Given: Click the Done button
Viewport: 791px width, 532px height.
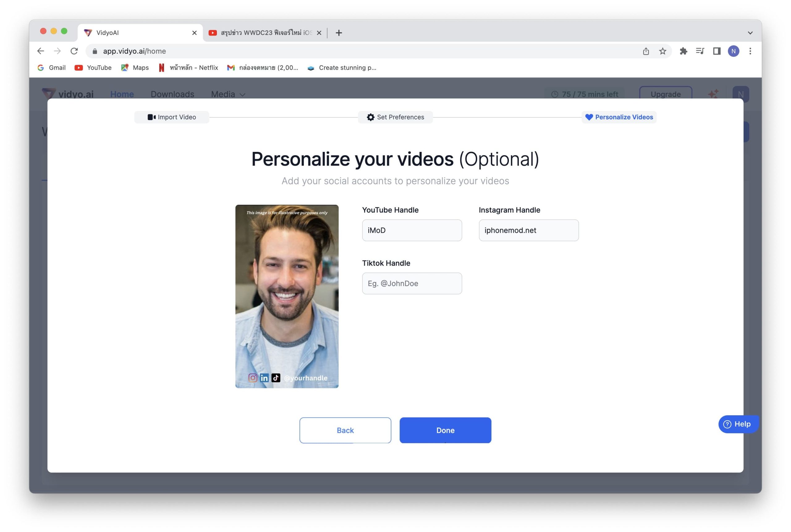Looking at the screenshot, I should 445,430.
